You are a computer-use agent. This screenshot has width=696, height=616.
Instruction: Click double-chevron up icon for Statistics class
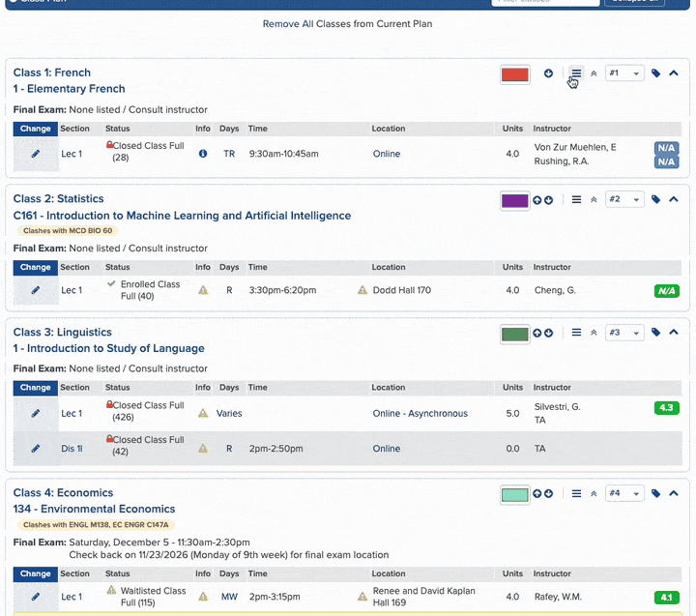[594, 200]
